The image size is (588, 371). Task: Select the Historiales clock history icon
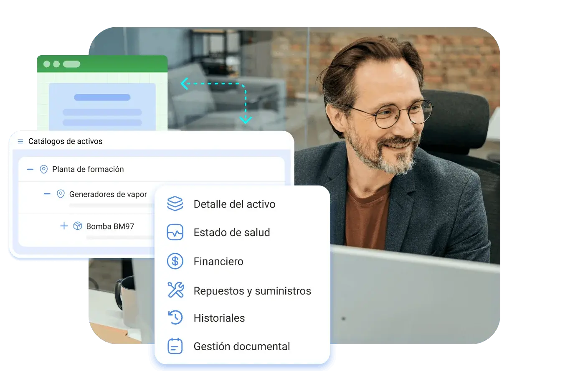pyautogui.click(x=175, y=318)
